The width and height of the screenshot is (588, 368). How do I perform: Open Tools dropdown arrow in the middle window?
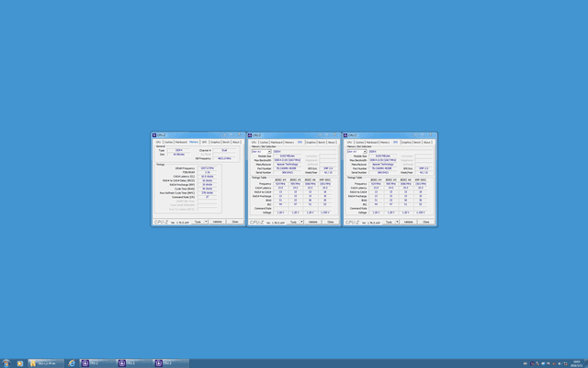click(302, 222)
